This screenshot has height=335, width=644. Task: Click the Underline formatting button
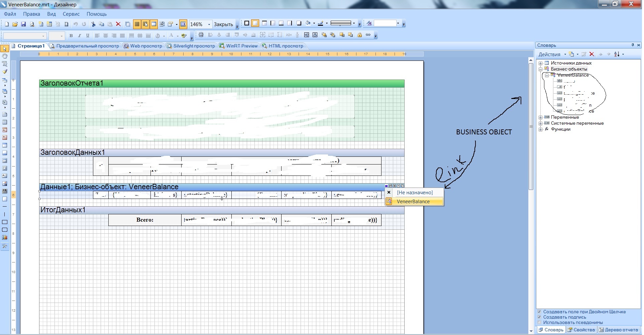pyautogui.click(x=88, y=35)
